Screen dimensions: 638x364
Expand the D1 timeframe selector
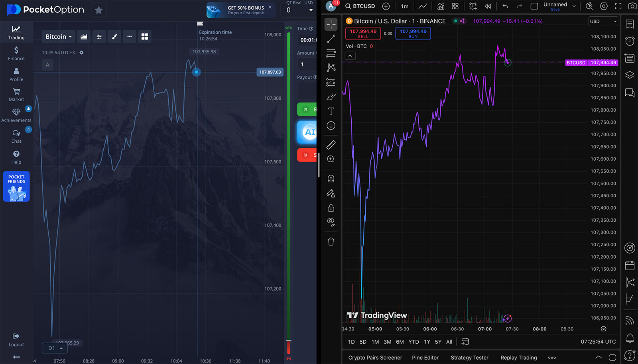click(55, 348)
